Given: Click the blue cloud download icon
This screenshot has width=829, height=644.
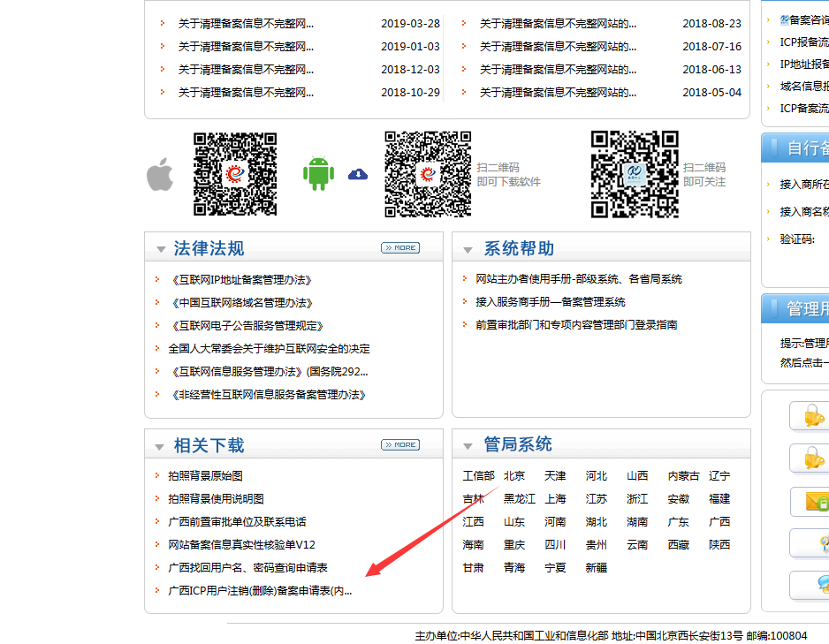Looking at the screenshot, I should pyautogui.click(x=358, y=174).
